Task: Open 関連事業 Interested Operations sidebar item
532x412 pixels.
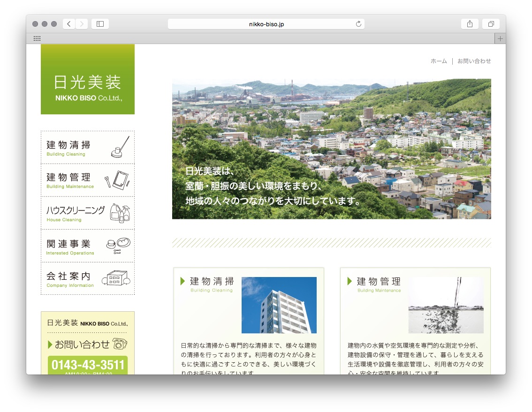Action: click(x=88, y=246)
